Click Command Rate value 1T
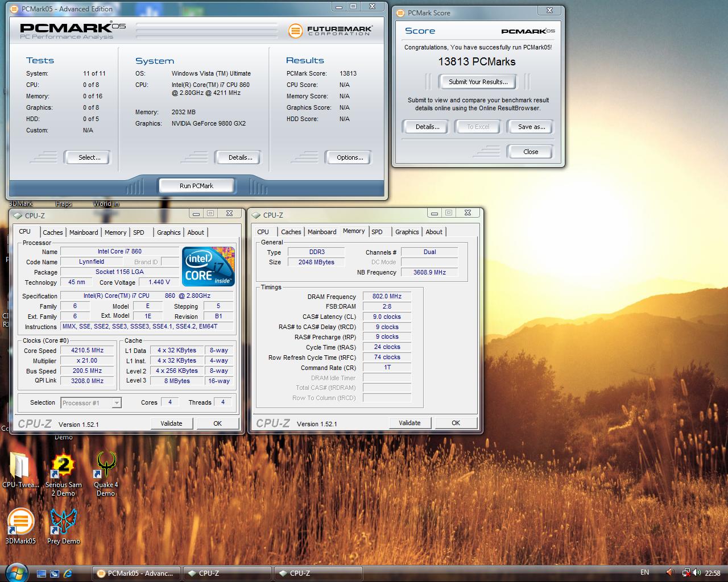The width and height of the screenshot is (728, 582). pos(387,368)
